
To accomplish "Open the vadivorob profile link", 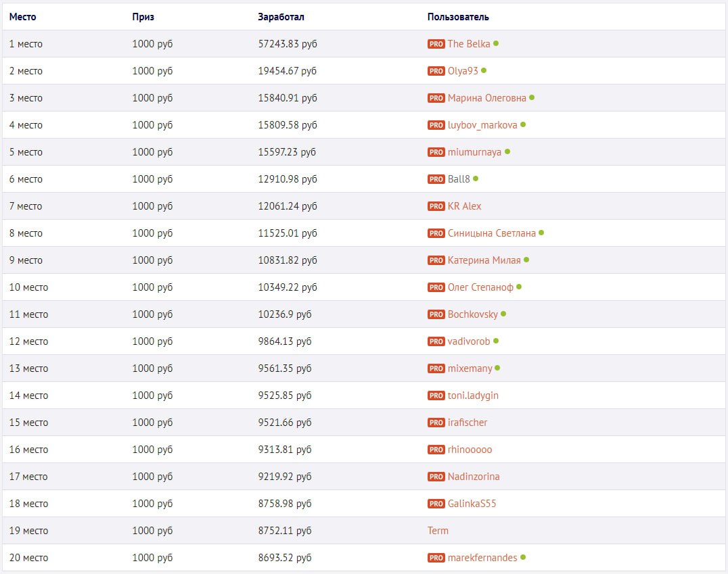I will click(x=468, y=341).
